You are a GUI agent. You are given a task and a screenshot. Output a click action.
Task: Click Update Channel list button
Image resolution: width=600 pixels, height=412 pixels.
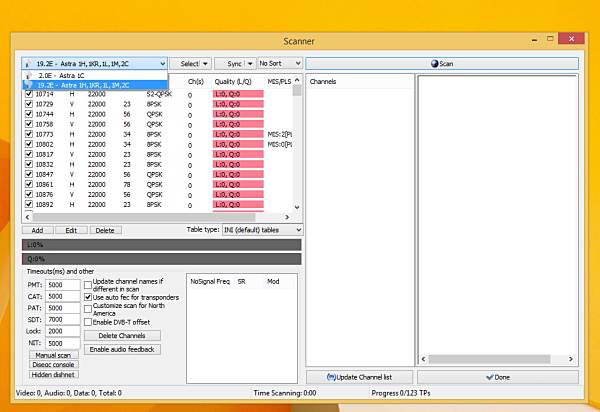click(360, 377)
